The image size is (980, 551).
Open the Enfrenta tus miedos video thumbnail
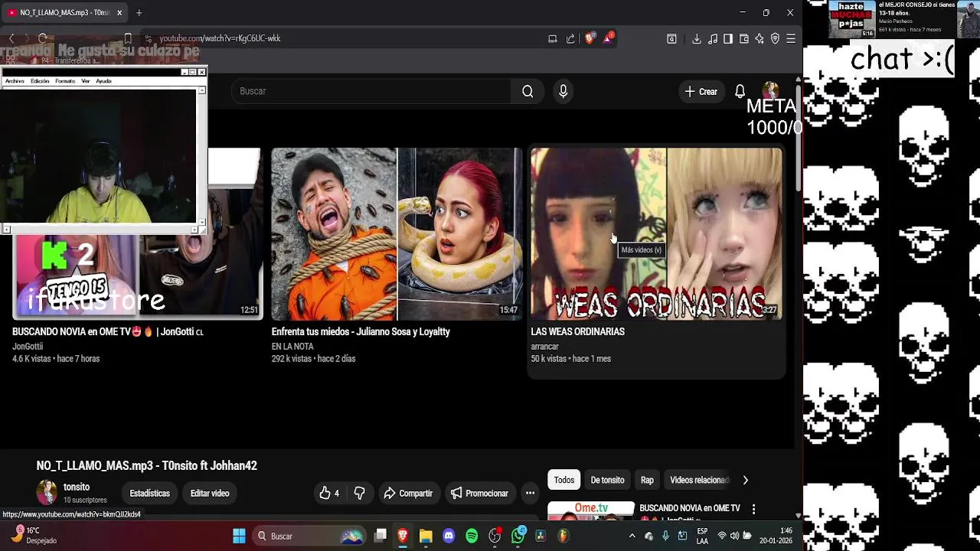pos(397,234)
